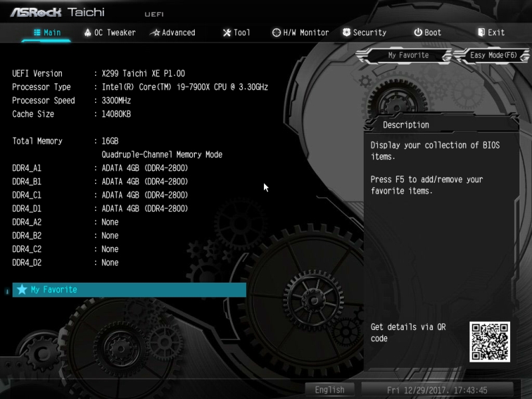This screenshot has height=399, width=532.
Task: Click the Security shield icon
Action: (346, 32)
